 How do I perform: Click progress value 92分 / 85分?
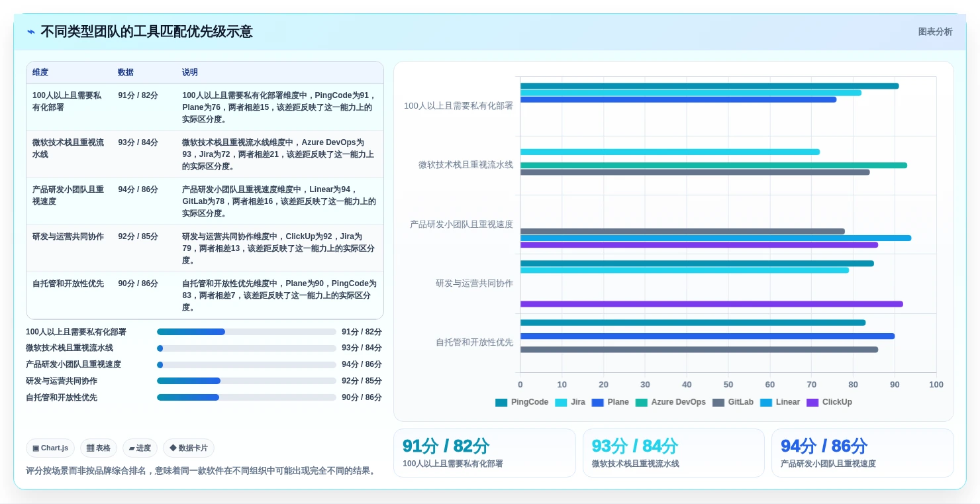tap(362, 381)
